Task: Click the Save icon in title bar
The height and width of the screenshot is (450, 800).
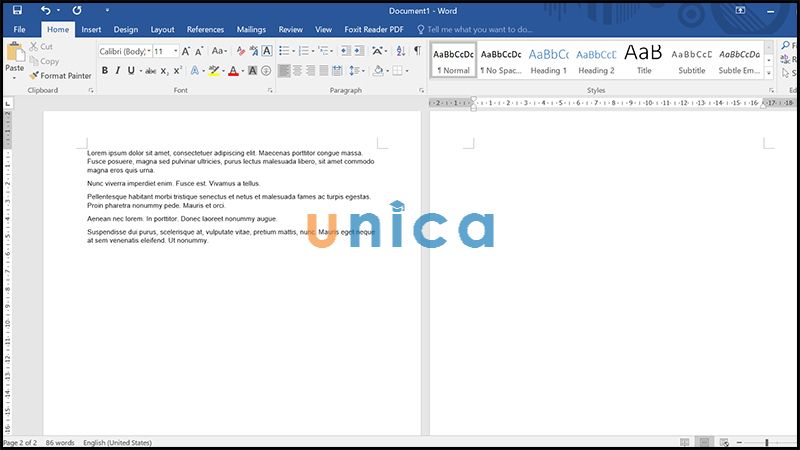Action: [x=18, y=10]
